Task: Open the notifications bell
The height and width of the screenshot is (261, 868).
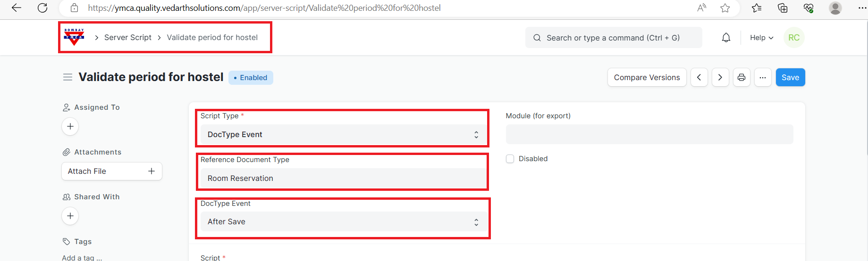Action: (x=726, y=38)
